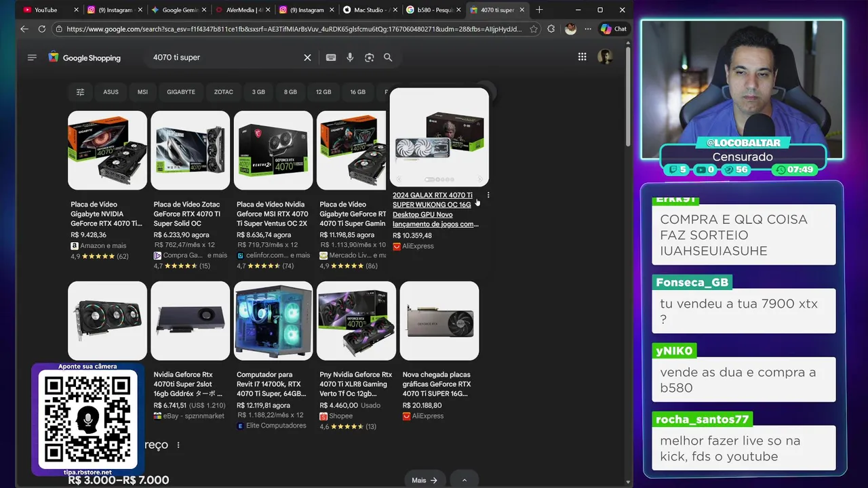
Task: Clear the 4070 ti super search text
Action: point(307,58)
